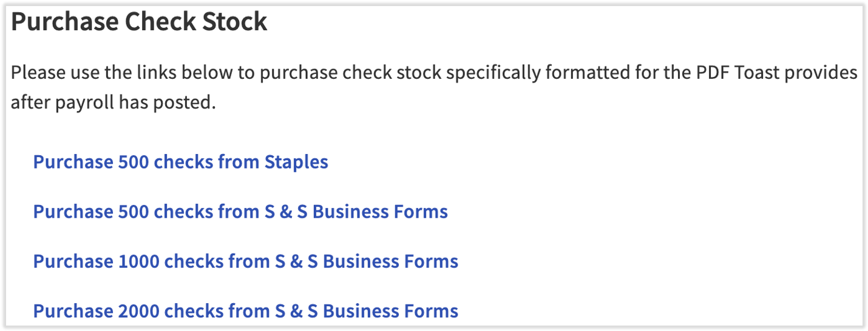Open Purchase 500 checks from S & S Business Forms

point(240,212)
